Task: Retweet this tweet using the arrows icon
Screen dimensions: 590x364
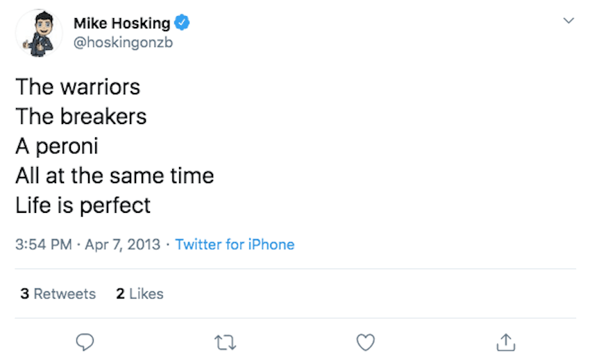Action: pos(225,341)
